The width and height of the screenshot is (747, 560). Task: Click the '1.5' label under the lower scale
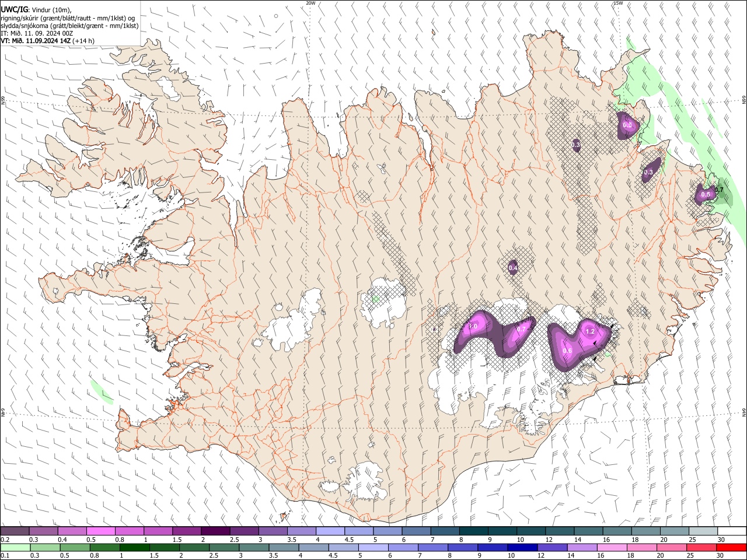[x=154, y=556]
